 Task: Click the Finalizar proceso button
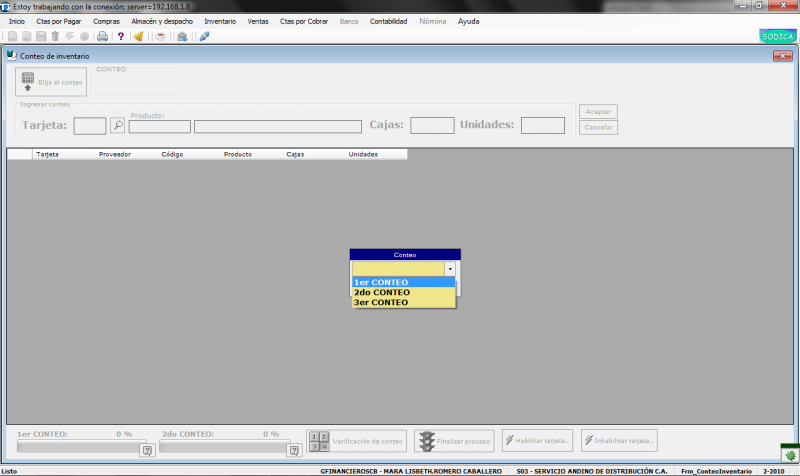point(454,441)
